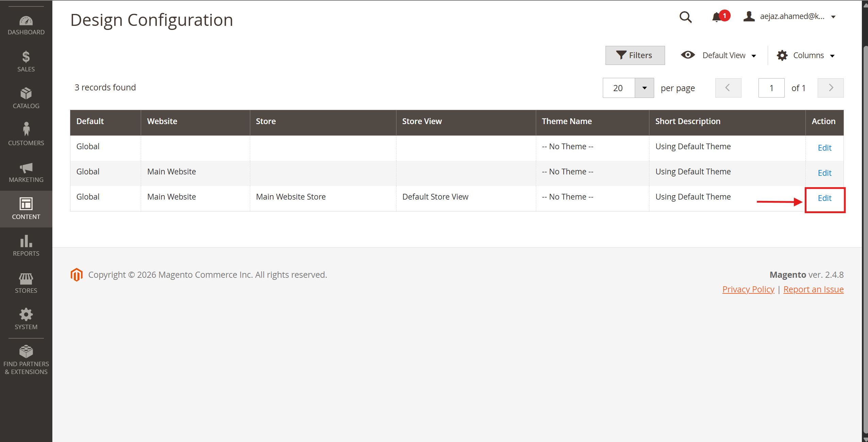Click the Magento logo in footer
Image resolution: width=868 pixels, height=442 pixels.
tap(76, 274)
